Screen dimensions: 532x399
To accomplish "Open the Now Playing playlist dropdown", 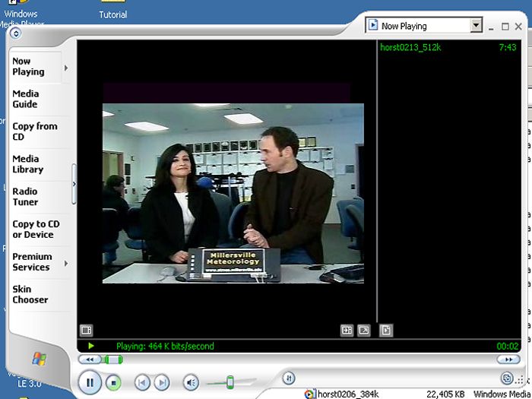I will [476, 25].
